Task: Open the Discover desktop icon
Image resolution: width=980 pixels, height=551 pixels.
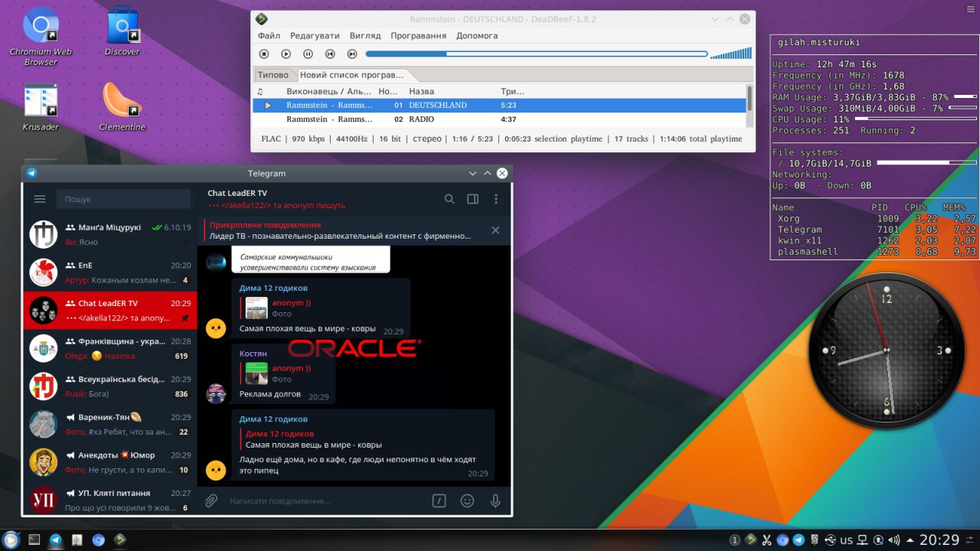Action: coord(122,31)
